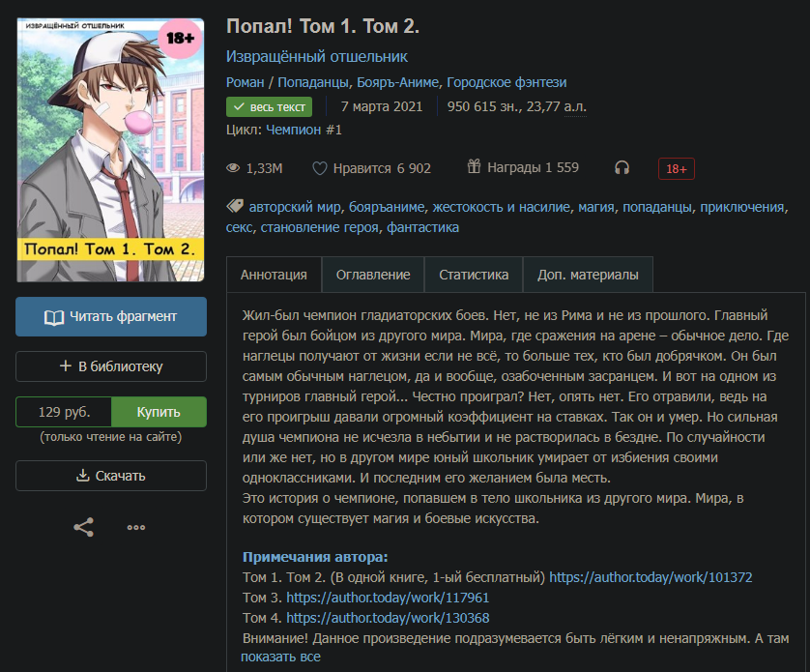The width and height of the screenshot is (810, 672).
Task: Open the three-dots more options menu
Action: point(136,527)
